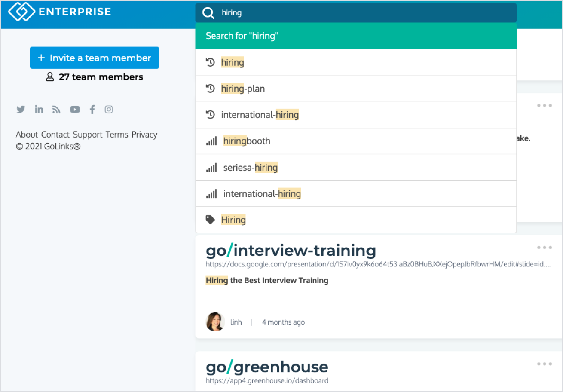
Task: Click the magnifier search icon
Action: click(x=208, y=13)
